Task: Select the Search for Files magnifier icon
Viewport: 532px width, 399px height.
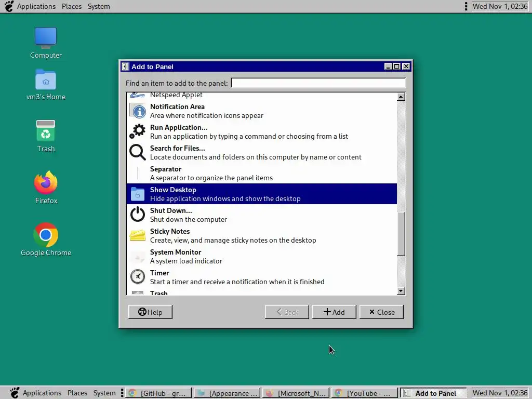Action: [137, 152]
